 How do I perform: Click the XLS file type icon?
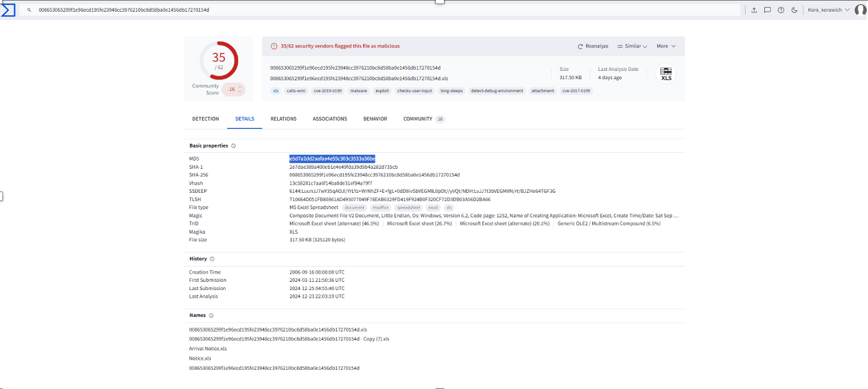tap(666, 74)
